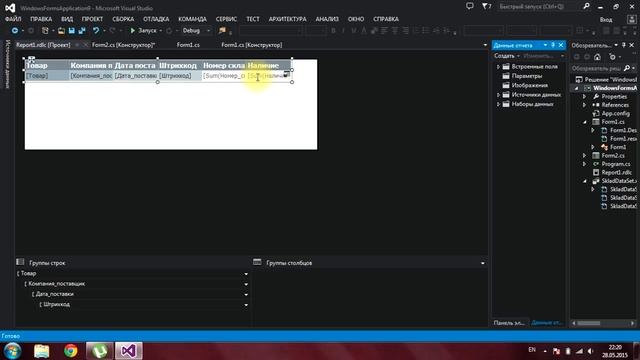
Task: Click the Home icon in Solution Explorer
Action: click(597, 57)
